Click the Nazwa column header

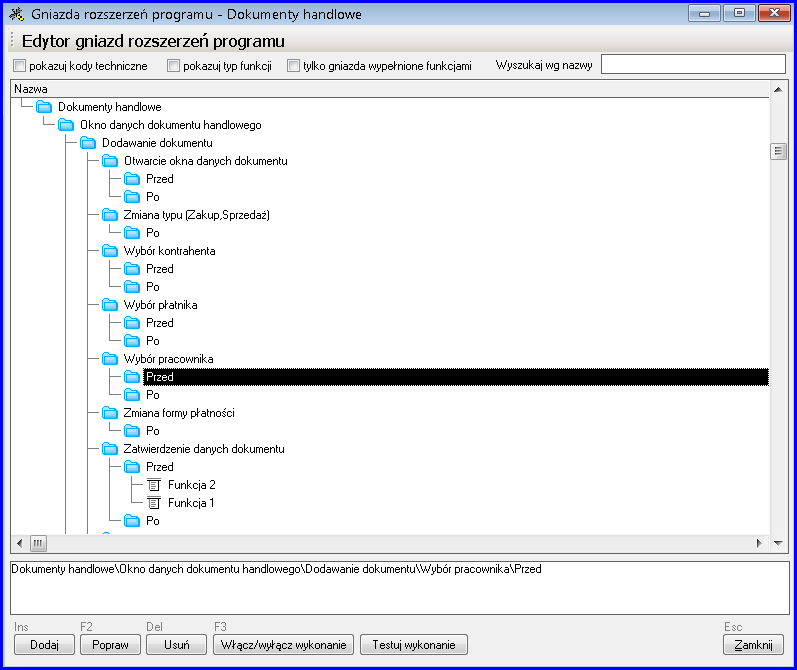coord(390,89)
